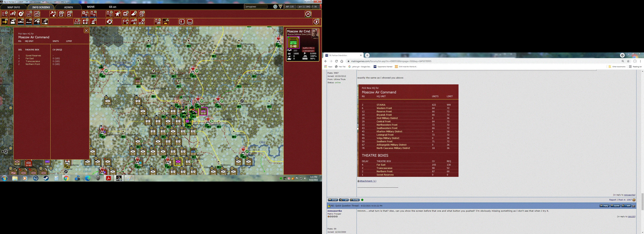Switch to the MAP INFO tab
Screen dimensions: 644x234
[x=13, y=7]
